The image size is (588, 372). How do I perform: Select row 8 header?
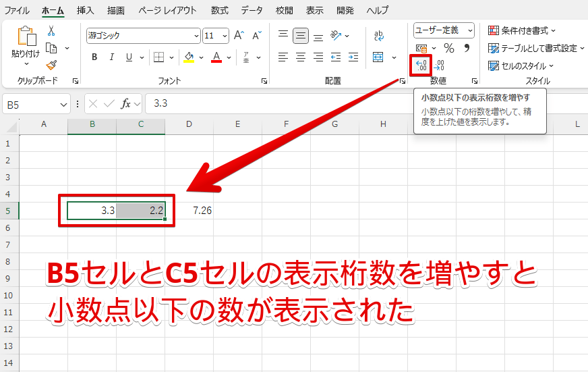click(x=8, y=261)
